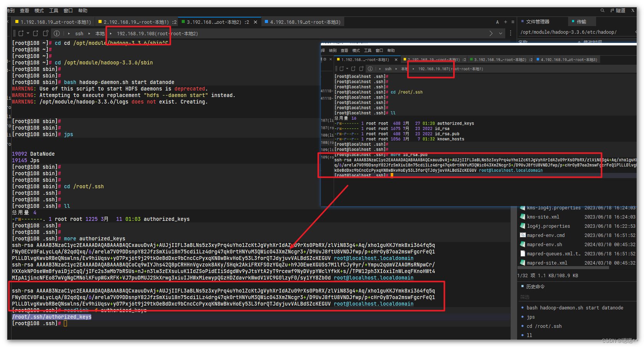This screenshot has width=644, height=347.
Task: Open the tab list hamburger menu
Action: click(x=513, y=22)
